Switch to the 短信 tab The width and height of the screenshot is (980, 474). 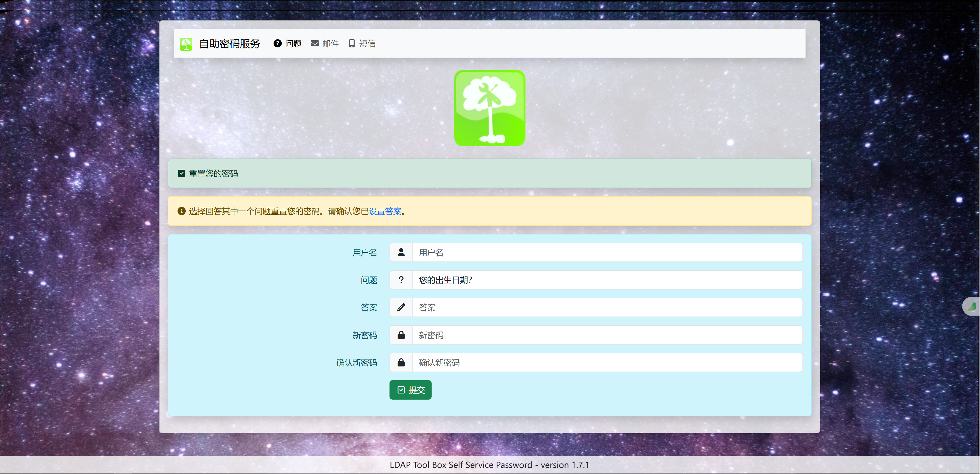click(x=362, y=44)
